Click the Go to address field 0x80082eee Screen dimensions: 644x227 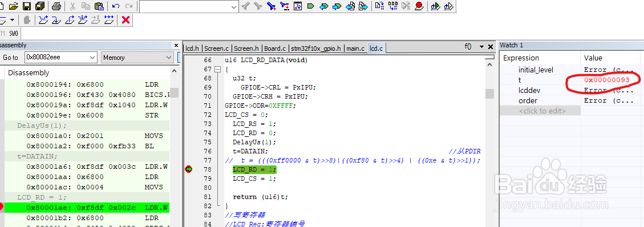[61, 58]
